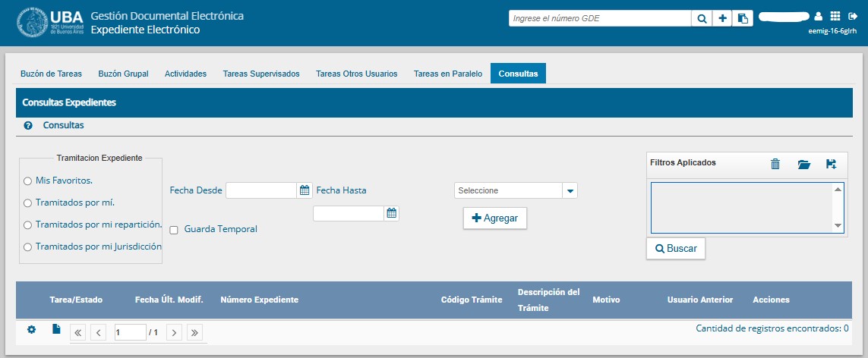Image resolution: width=868 pixels, height=358 pixels.
Task: Click the Fecha Desde input field
Action: (260, 190)
